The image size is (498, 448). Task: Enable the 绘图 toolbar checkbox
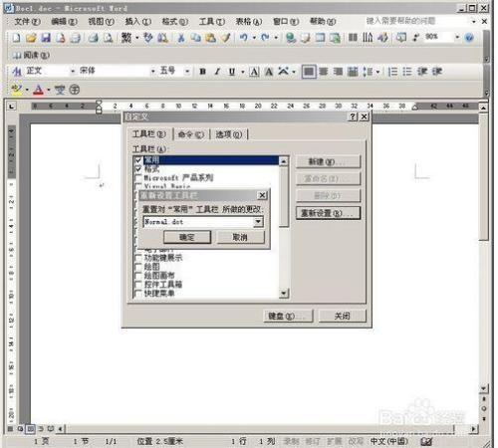pyautogui.click(x=138, y=267)
